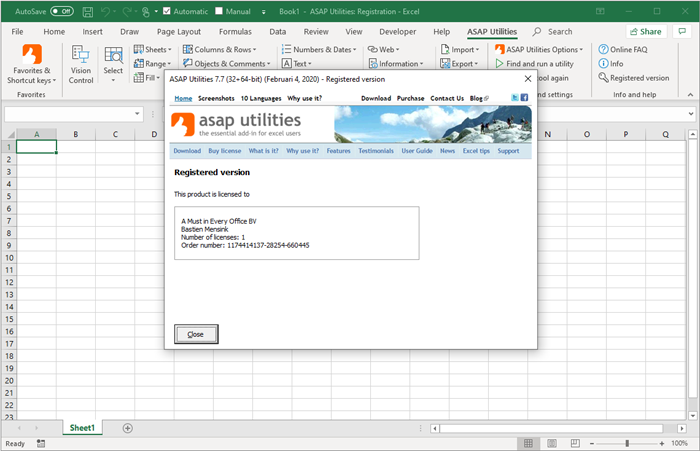This screenshot has width=700, height=451.
Task: Click Facebook icon in dialog
Action: pyautogui.click(x=524, y=97)
